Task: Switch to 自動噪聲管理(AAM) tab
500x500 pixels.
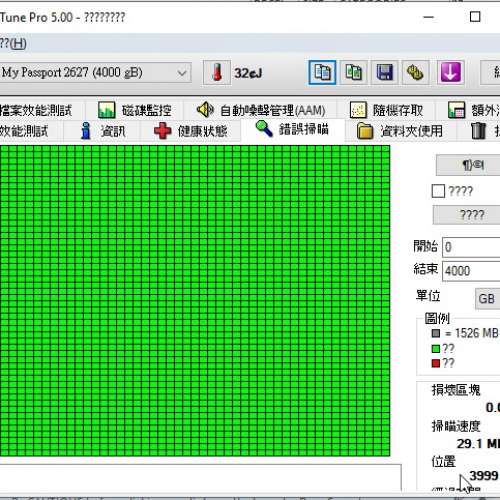Action: coord(261,110)
